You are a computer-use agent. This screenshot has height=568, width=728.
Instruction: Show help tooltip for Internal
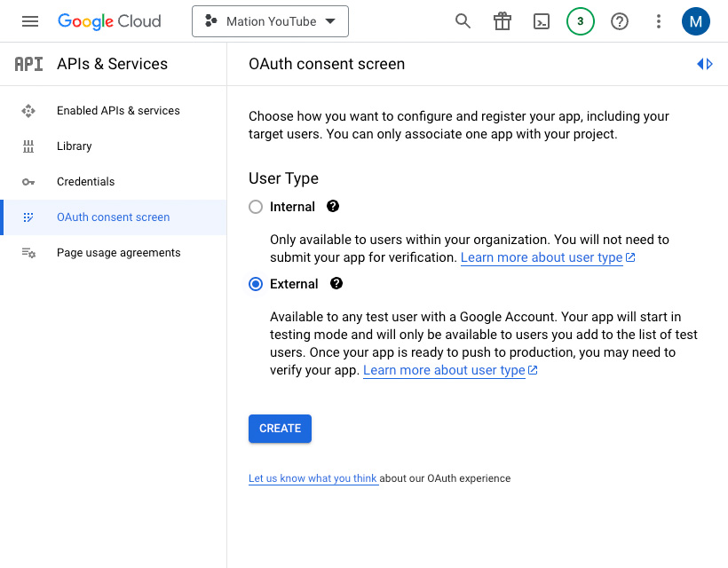[x=332, y=206]
